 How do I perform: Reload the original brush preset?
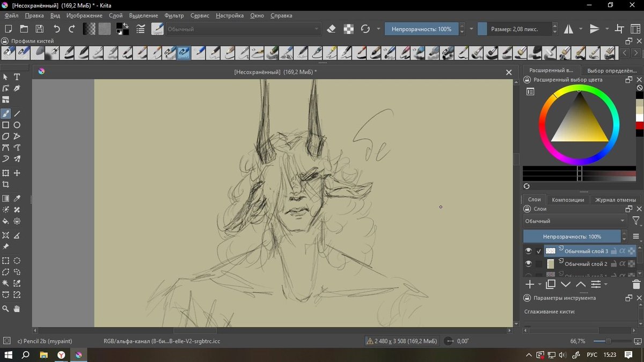pos(366,29)
